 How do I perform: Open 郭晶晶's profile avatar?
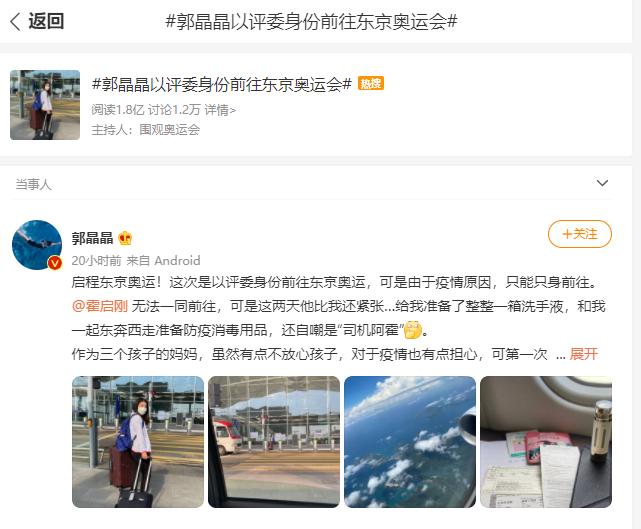[x=37, y=244]
